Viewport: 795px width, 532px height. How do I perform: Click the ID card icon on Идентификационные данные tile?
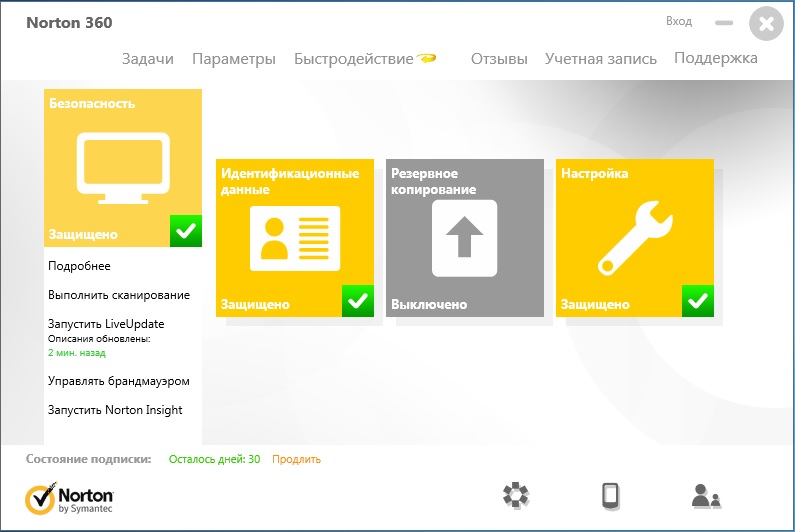pos(295,238)
